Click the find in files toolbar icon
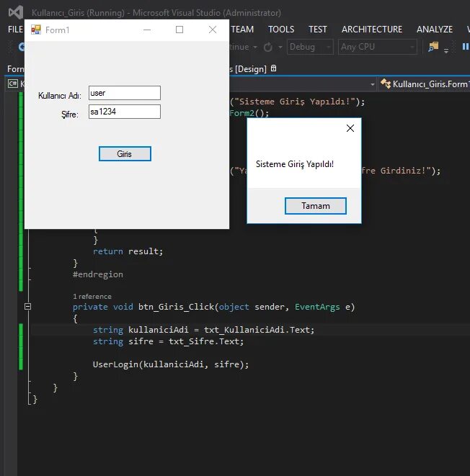 [x=433, y=47]
